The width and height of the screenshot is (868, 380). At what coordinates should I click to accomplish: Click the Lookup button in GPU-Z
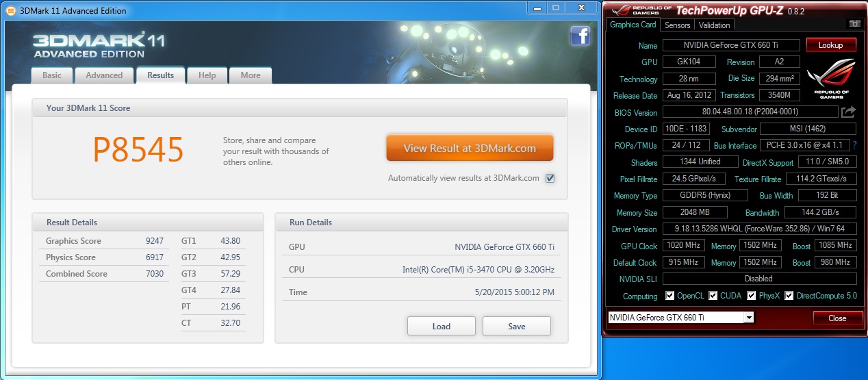[831, 45]
